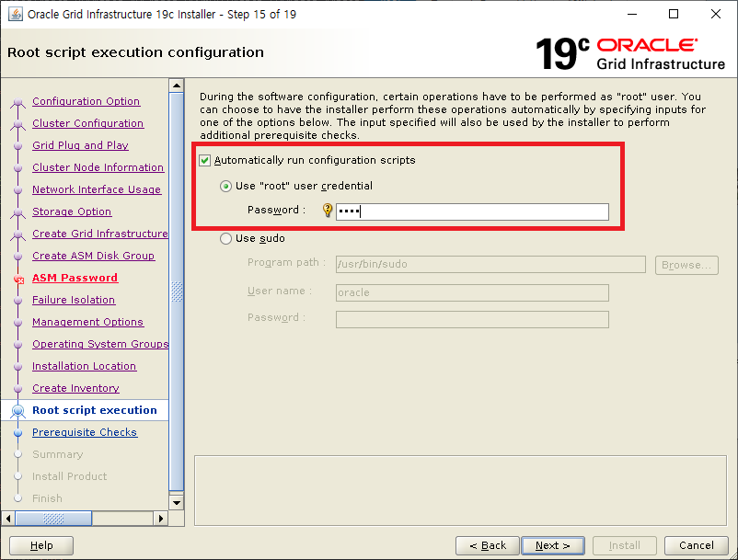Viewport: 738px width, 560px height.
Task: Open Management Options step
Action: click(87, 322)
